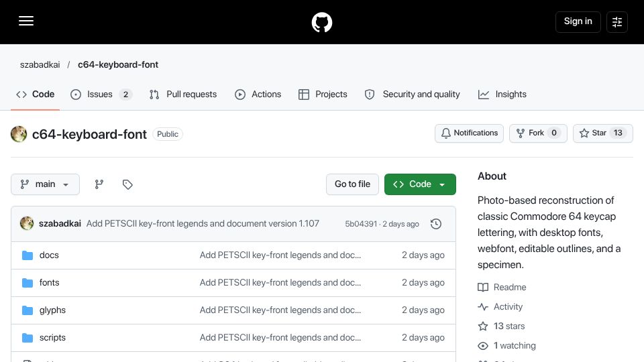Fork the repository
The height and width of the screenshot is (362, 644).
pos(538,133)
